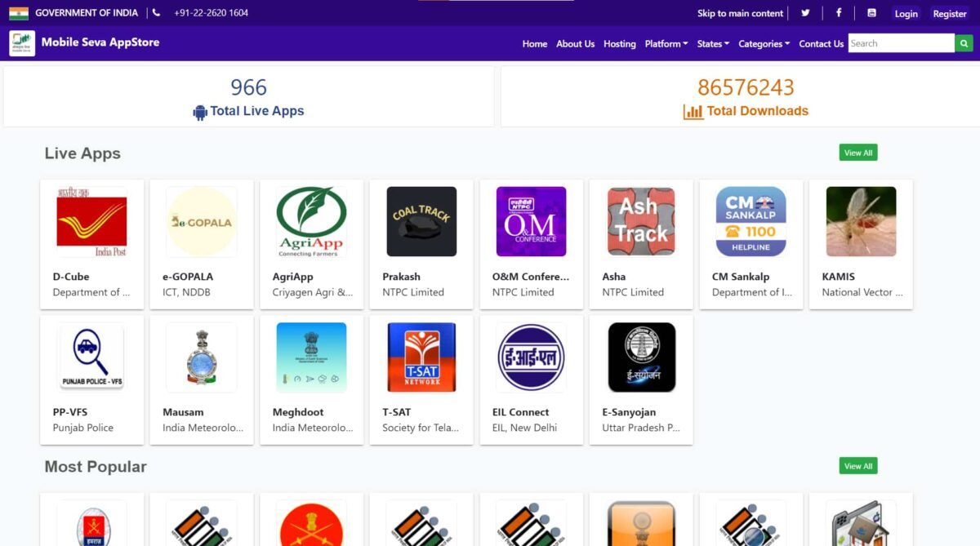Image resolution: width=980 pixels, height=546 pixels.
Task: Open the AgriApp logo icon
Action: (x=311, y=221)
